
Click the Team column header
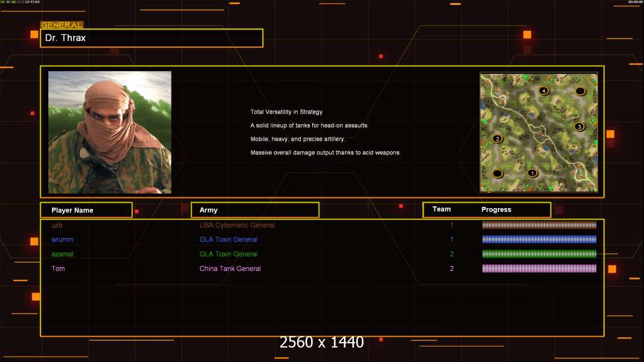442,209
